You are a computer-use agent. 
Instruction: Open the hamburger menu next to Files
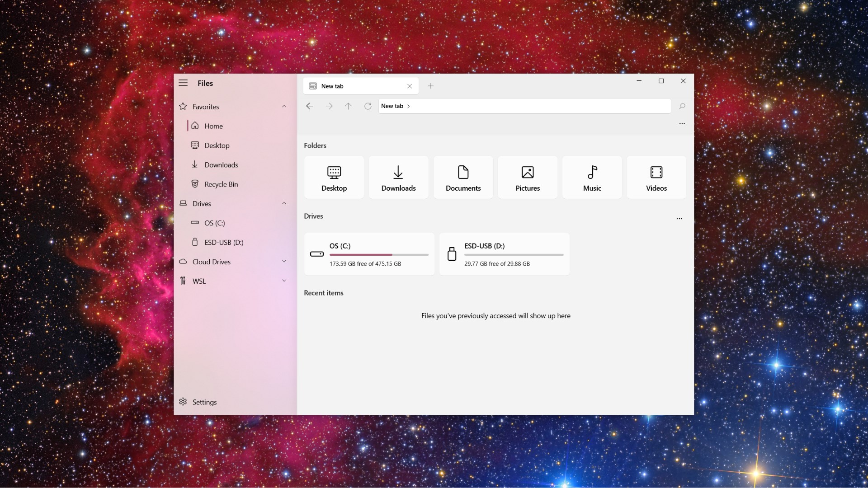pos(183,83)
